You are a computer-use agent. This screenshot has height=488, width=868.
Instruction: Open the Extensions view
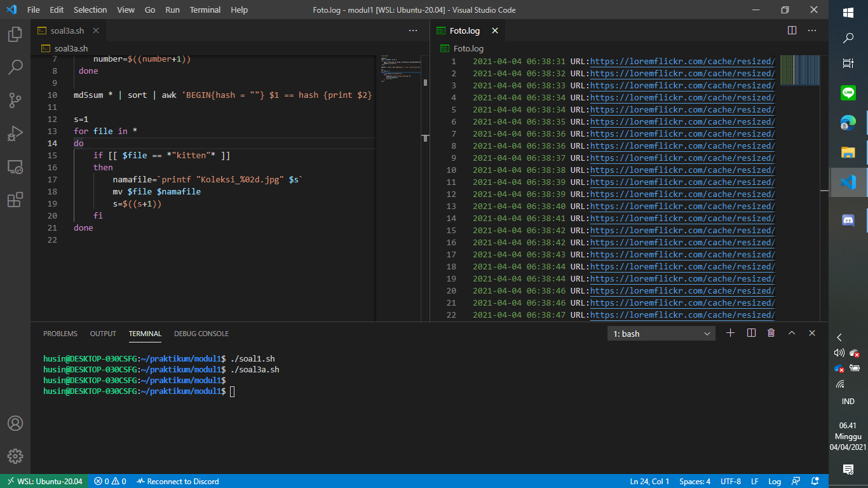click(15, 200)
